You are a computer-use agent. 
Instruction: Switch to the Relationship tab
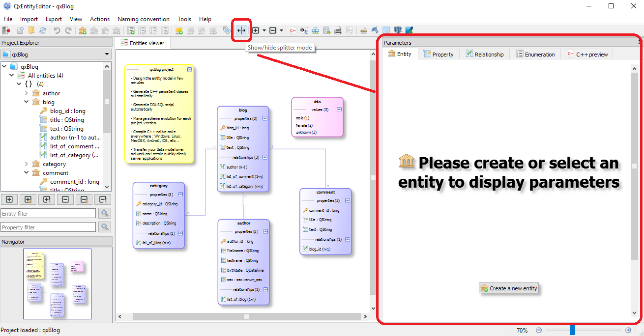(484, 54)
